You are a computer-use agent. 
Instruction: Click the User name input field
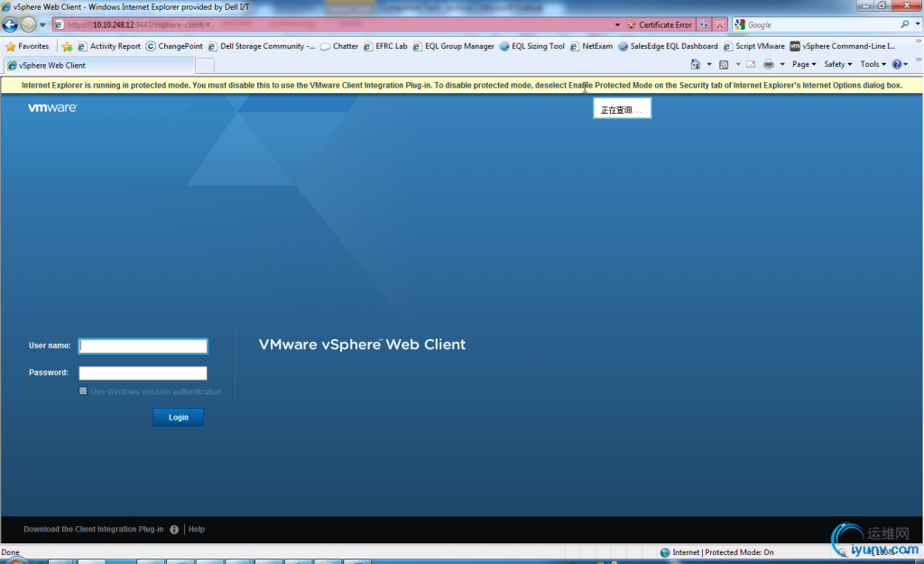(x=143, y=346)
